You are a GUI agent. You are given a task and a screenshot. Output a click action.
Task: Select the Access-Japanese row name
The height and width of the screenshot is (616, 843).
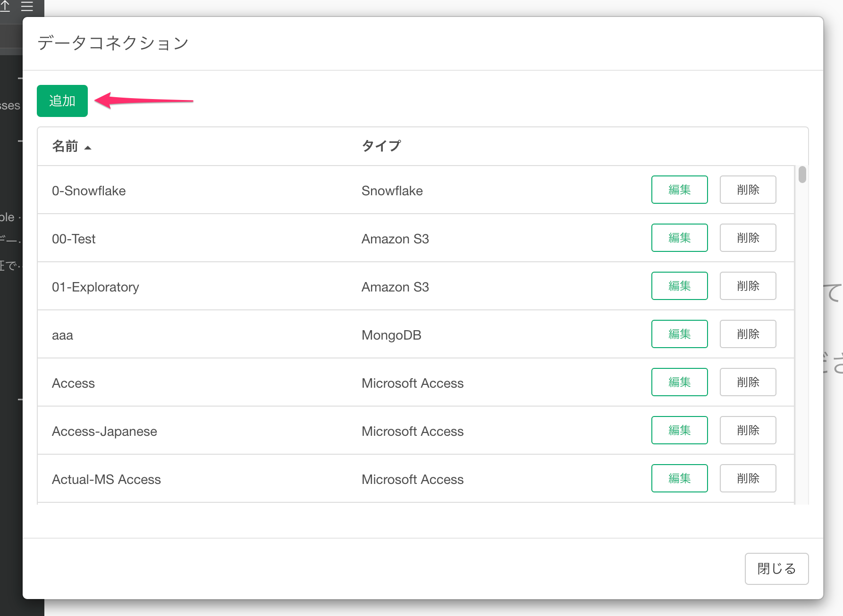point(104,431)
